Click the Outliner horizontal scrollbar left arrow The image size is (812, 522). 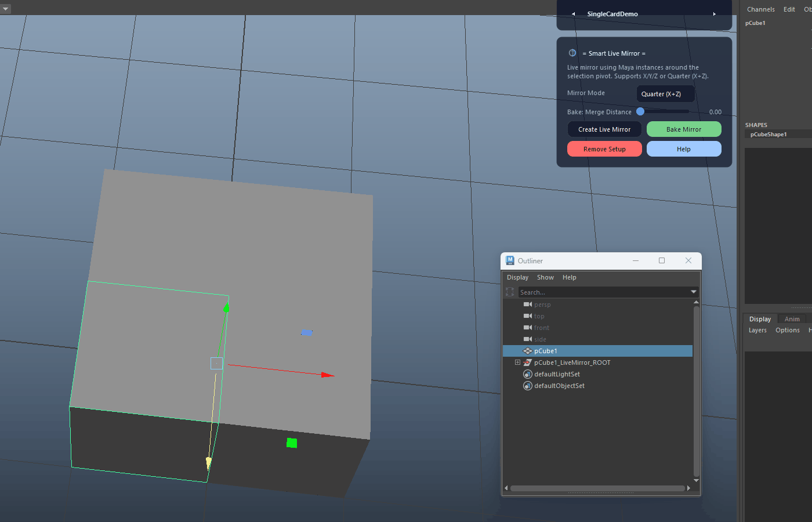[506, 488]
